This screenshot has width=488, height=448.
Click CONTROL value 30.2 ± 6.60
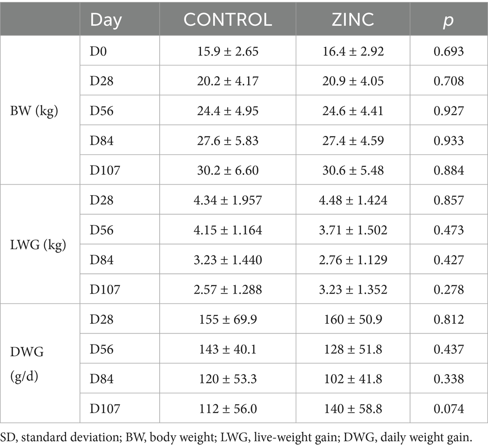(227, 170)
